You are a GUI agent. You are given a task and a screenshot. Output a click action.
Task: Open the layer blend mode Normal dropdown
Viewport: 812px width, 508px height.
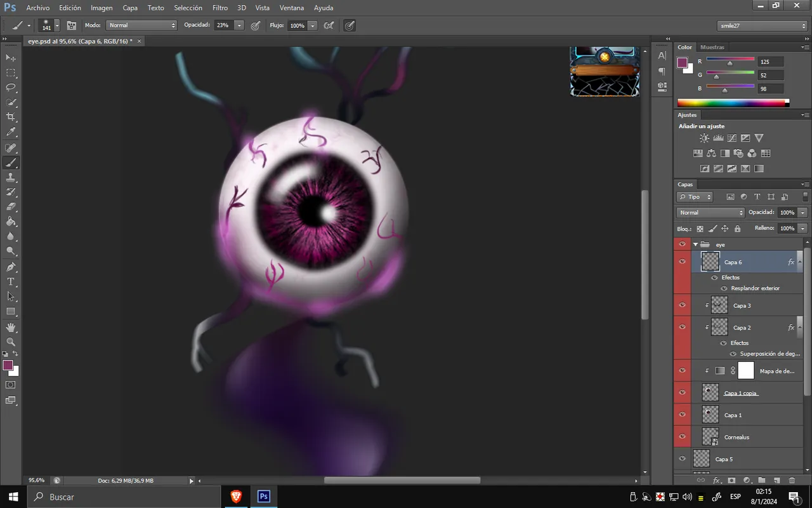click(x=710, y=212)
